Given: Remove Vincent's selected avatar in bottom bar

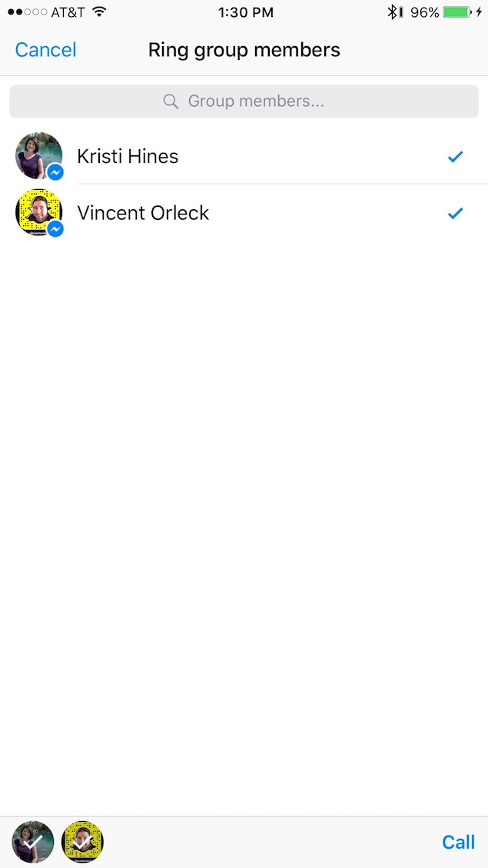Looking at the screenshot, I should click(82, 842).
